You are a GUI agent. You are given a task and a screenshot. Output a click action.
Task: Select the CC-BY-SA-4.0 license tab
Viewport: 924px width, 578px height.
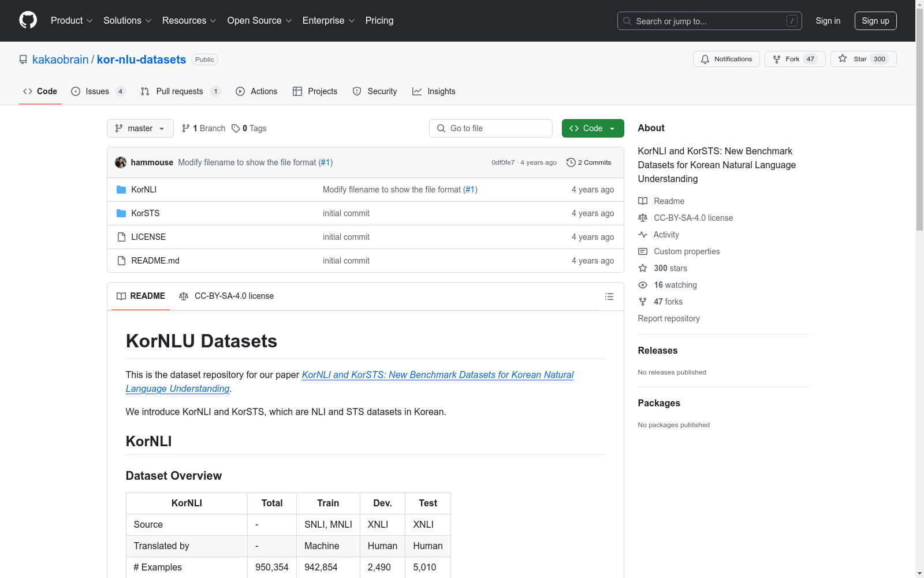pyautogui.click(x=226, y=296)
